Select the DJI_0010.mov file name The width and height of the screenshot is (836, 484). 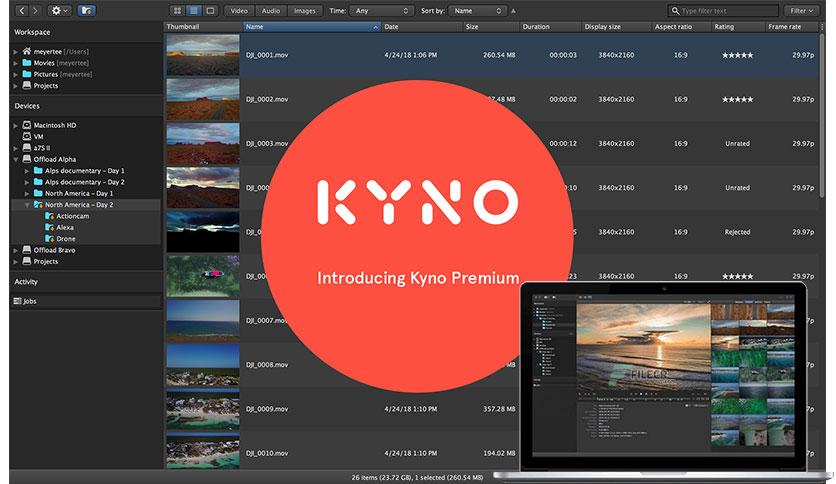[x=267, y=453]
